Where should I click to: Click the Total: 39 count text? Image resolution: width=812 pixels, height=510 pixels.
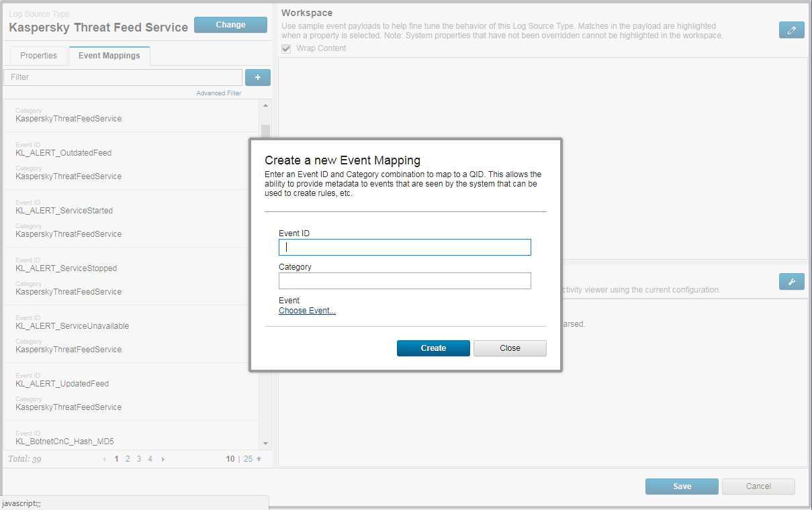pos(25,460)
